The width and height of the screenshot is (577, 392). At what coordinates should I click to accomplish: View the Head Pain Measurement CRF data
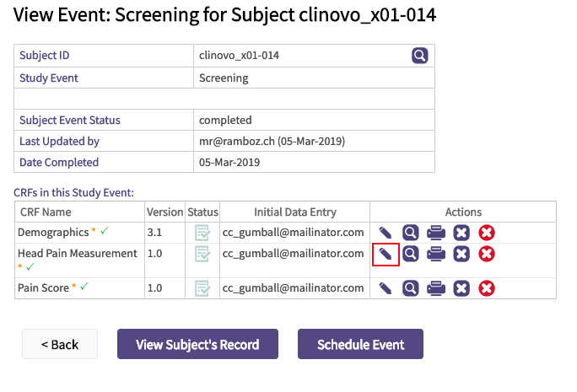click(x=410, y=253)
